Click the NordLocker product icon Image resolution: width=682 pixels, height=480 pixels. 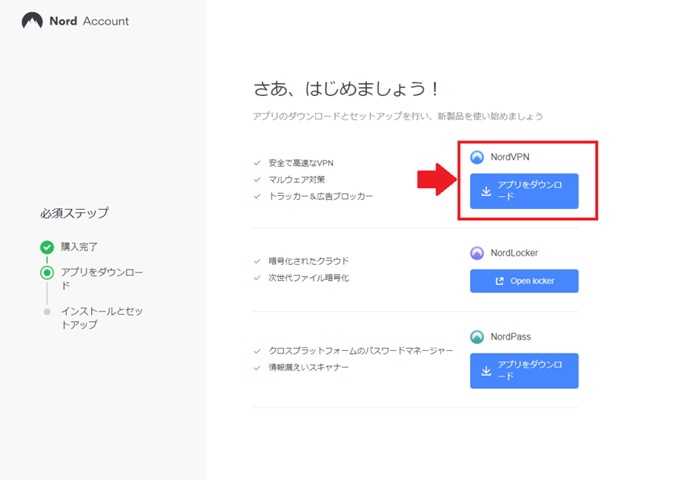[x=477, y=253]
